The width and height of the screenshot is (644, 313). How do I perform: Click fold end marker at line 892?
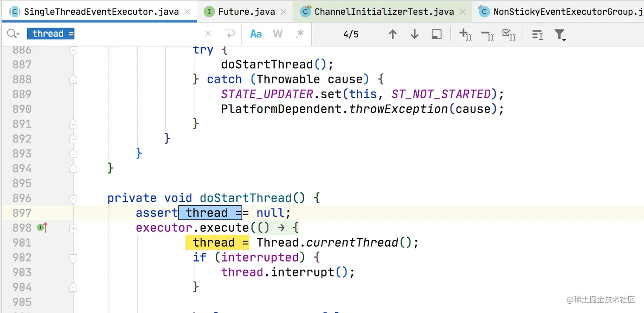[73, 139]
